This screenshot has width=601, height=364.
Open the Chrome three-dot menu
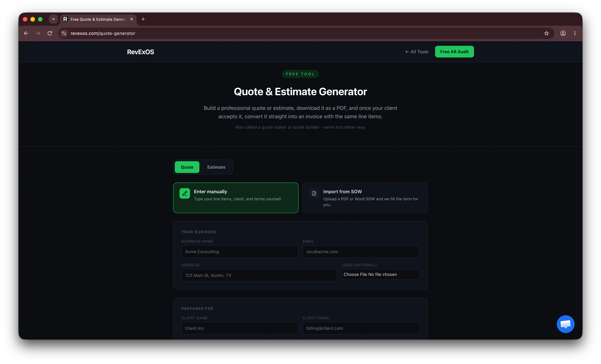pos(575,33)
